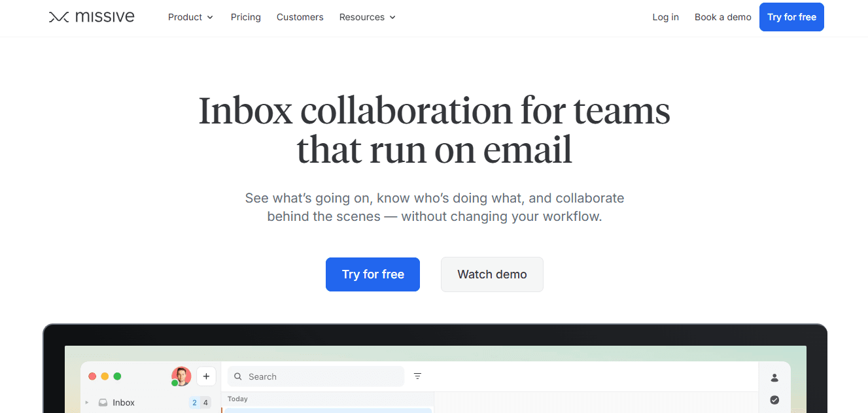Image resolution: width=868 pixels, height=413 pixels.
Task: Select Book a demo link
Action: 723,17
